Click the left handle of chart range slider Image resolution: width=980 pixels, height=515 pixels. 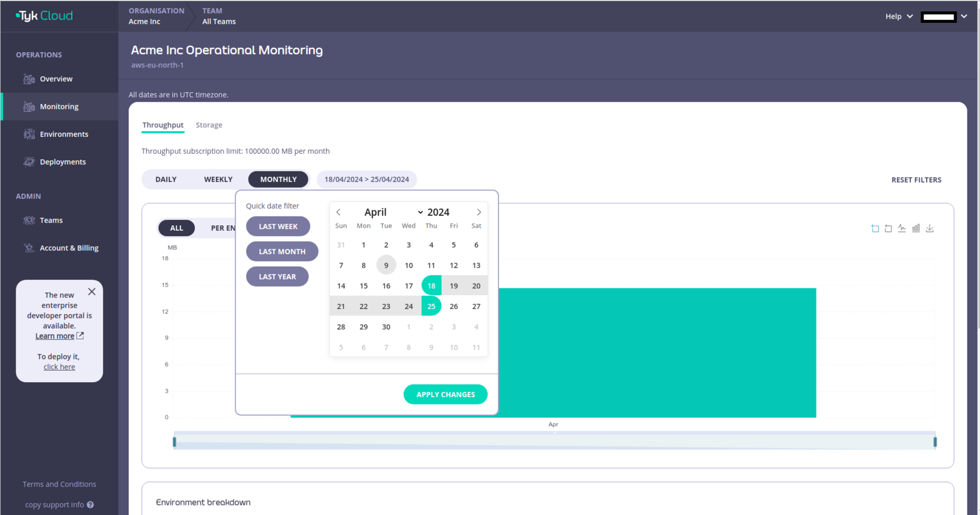click(174, 442)
